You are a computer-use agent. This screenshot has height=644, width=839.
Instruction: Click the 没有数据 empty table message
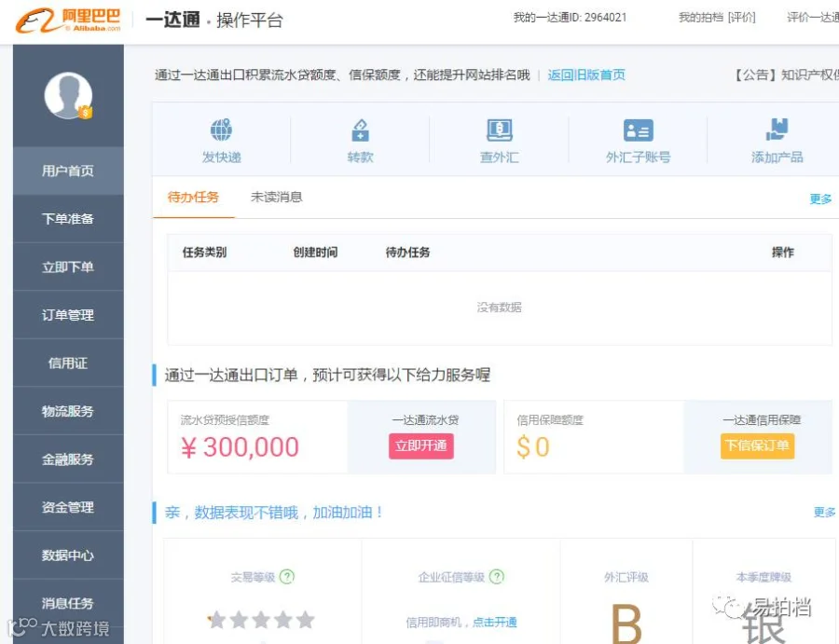click(x=500, y=308)
